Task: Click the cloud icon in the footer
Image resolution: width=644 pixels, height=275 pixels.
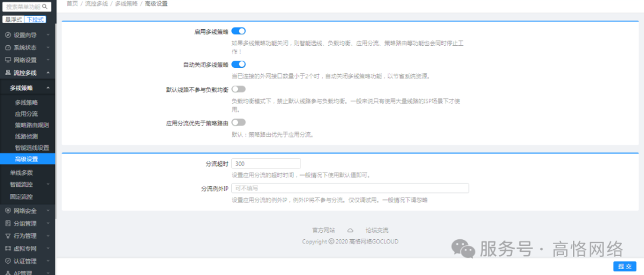Action: (351, 230)
